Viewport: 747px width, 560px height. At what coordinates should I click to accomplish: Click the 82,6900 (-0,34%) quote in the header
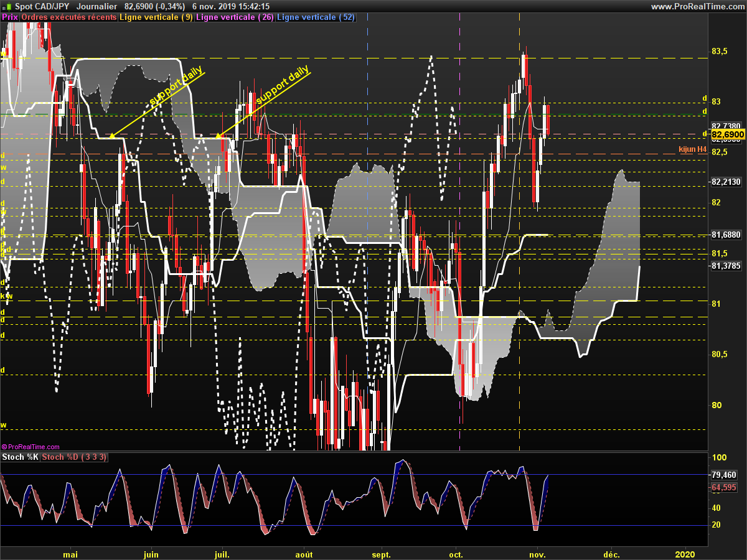coord(154,6)
